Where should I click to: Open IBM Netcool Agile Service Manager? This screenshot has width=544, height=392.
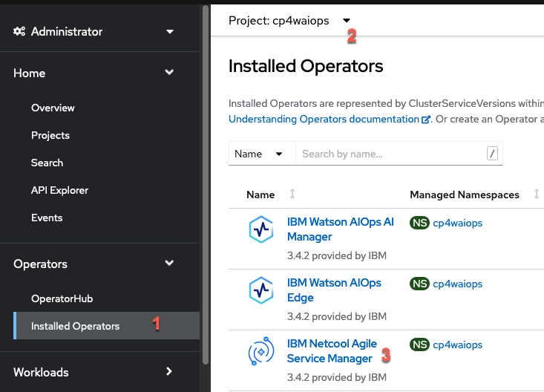[332, 351]
